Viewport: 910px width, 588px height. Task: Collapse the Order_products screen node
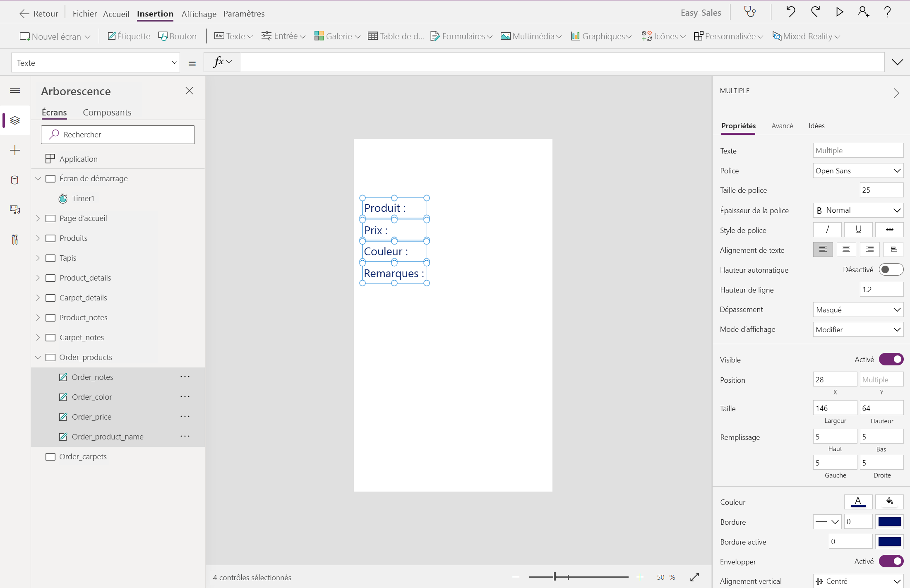38,357
